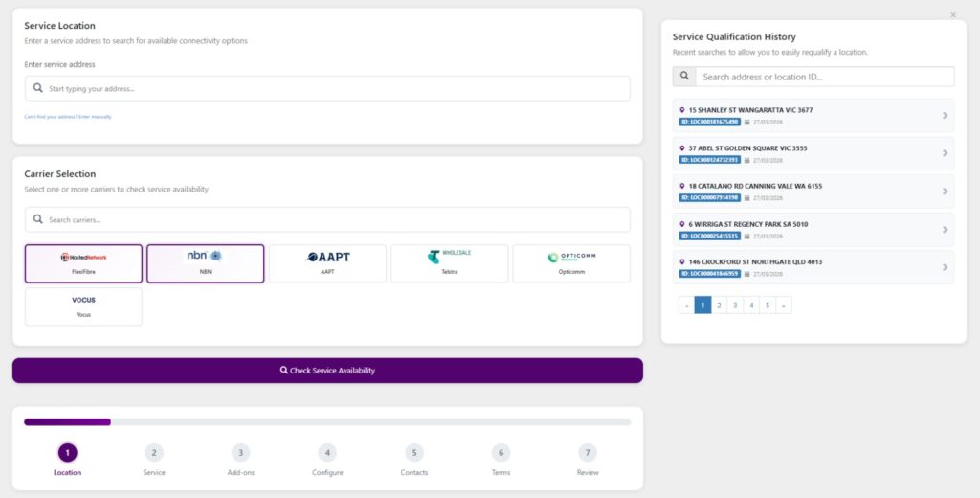The height and width of the screenshot is (498, 980).
Task: Go to history page 3
Action: click(735, 306)
